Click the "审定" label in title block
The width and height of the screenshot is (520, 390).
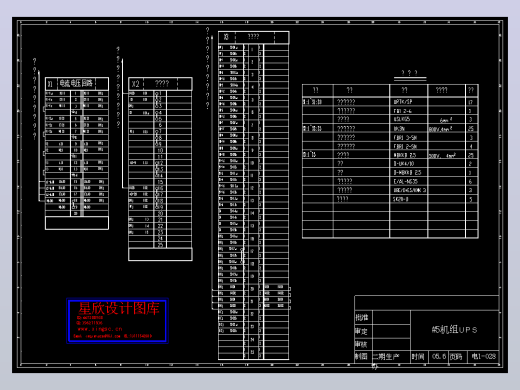pos(361,331)
